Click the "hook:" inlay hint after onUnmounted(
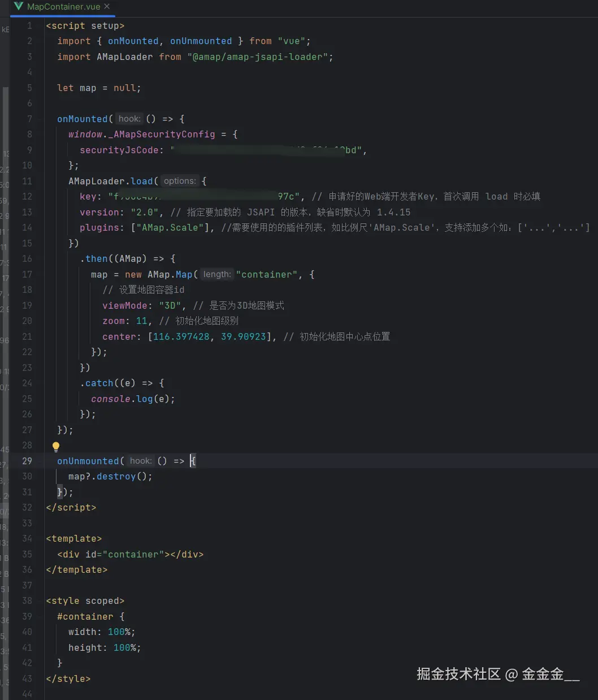This screenshot has height=700, width=598. [x=141, y=461]
